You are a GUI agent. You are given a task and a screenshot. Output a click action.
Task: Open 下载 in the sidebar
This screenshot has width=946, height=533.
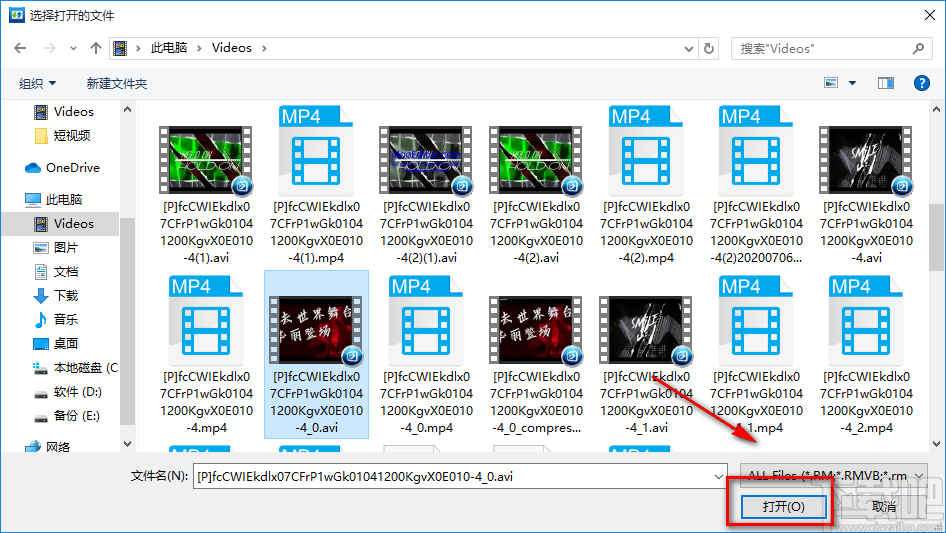pos(56,296)
